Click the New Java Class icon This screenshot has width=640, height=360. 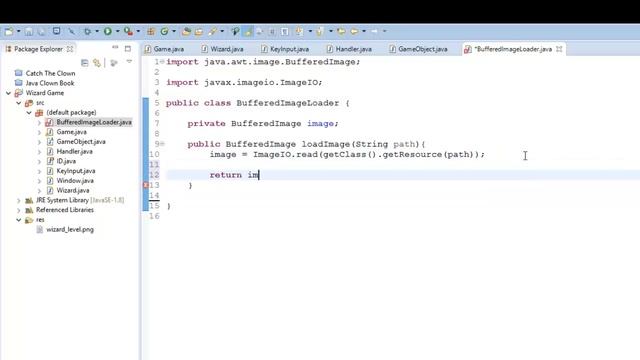[164, 31]
